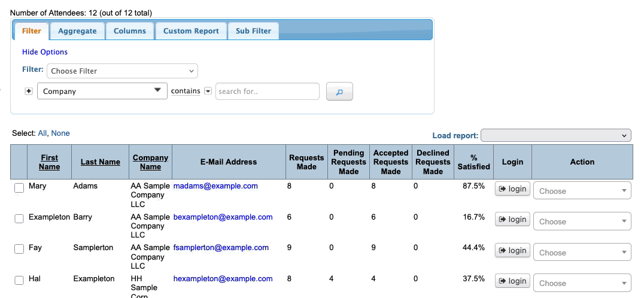The image size is (644, 298).
Task: Click login button for Mary Adams
Action: click(x=512, y=189)
